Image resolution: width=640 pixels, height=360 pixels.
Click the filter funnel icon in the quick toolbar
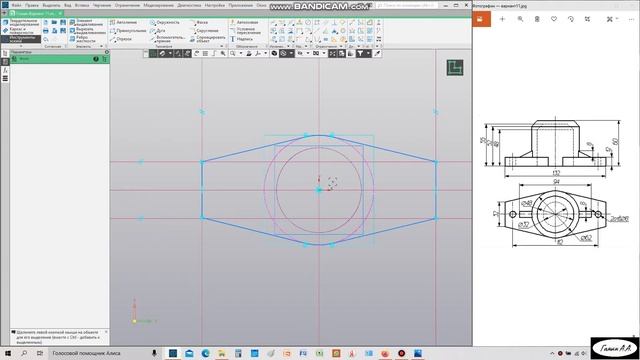360,53
